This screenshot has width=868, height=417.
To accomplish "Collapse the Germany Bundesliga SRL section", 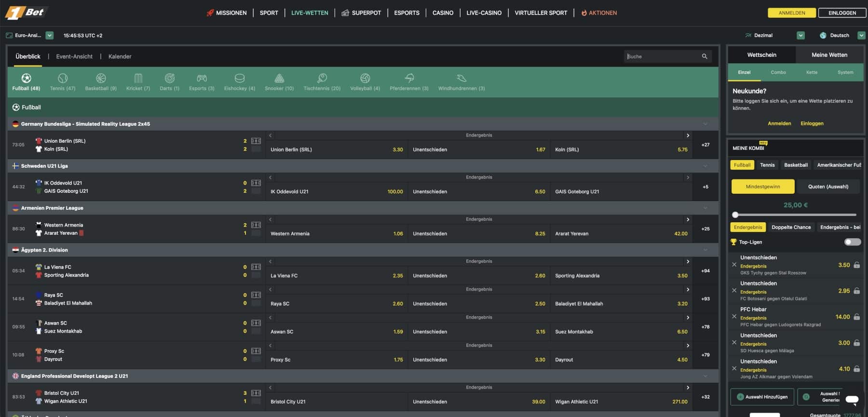I will [705, 124].
